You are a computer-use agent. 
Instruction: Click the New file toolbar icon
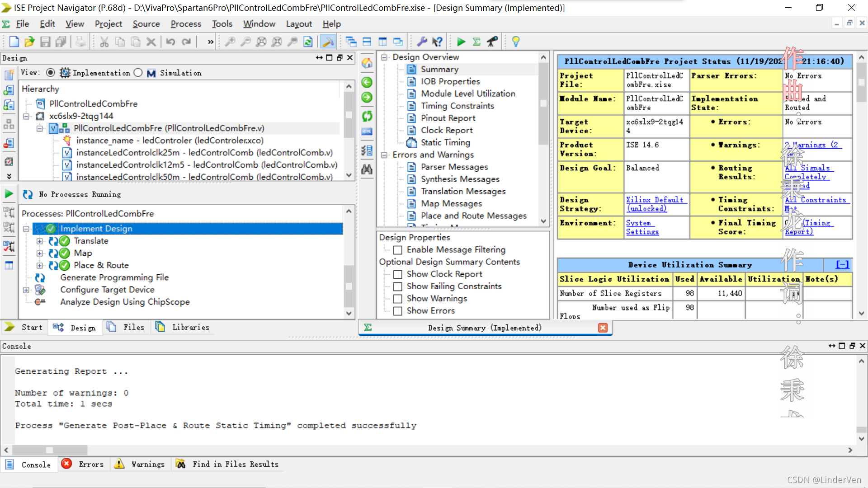coord(14,42)
